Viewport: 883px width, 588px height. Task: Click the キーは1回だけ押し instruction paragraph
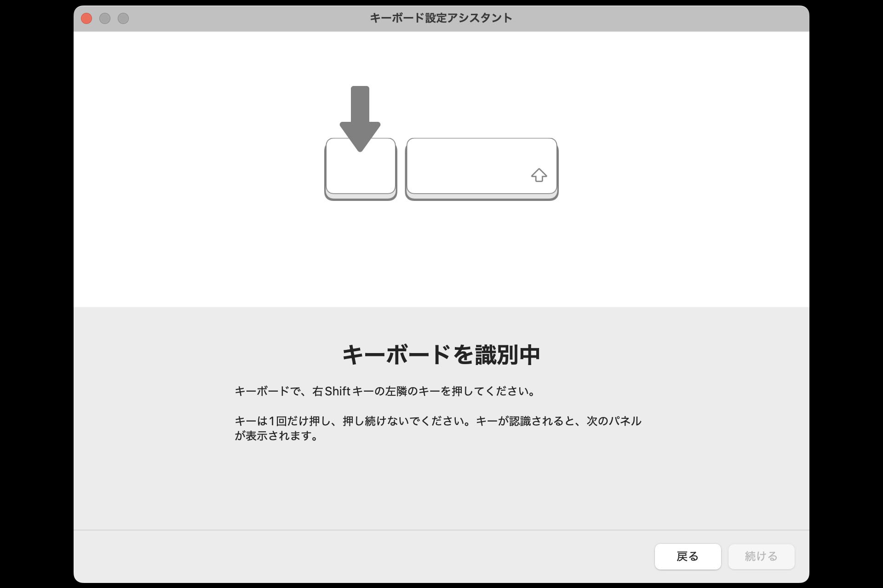438,428
